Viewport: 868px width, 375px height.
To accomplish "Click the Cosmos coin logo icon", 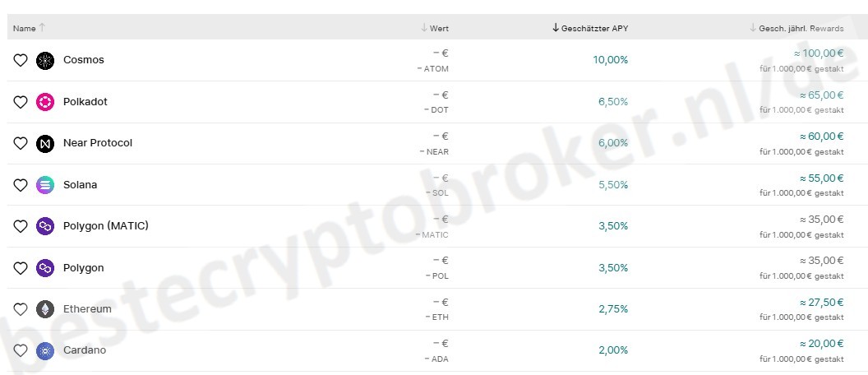I will [45, 60].
